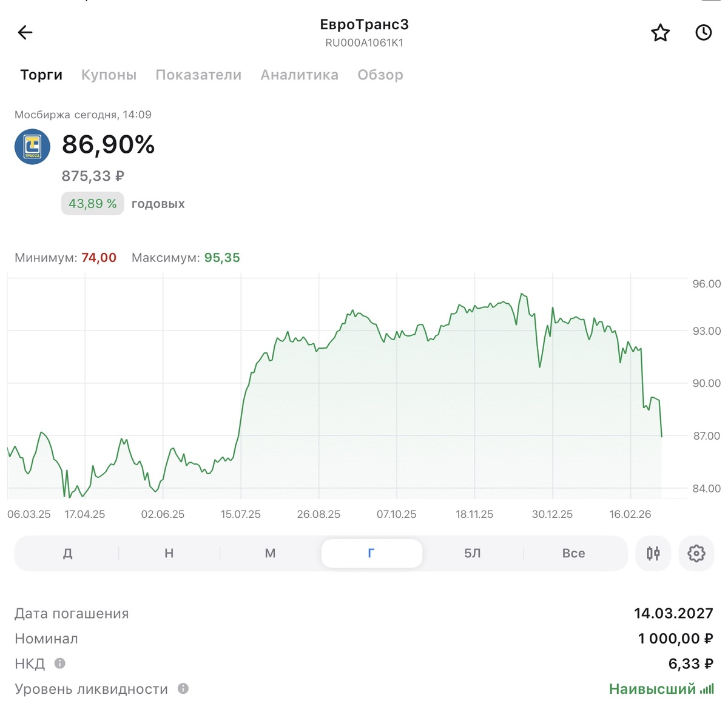This screenshot has height=715, width=728.
Task: Click the 30.12.25 date on chart axis
Action: (x=552, y=514)
